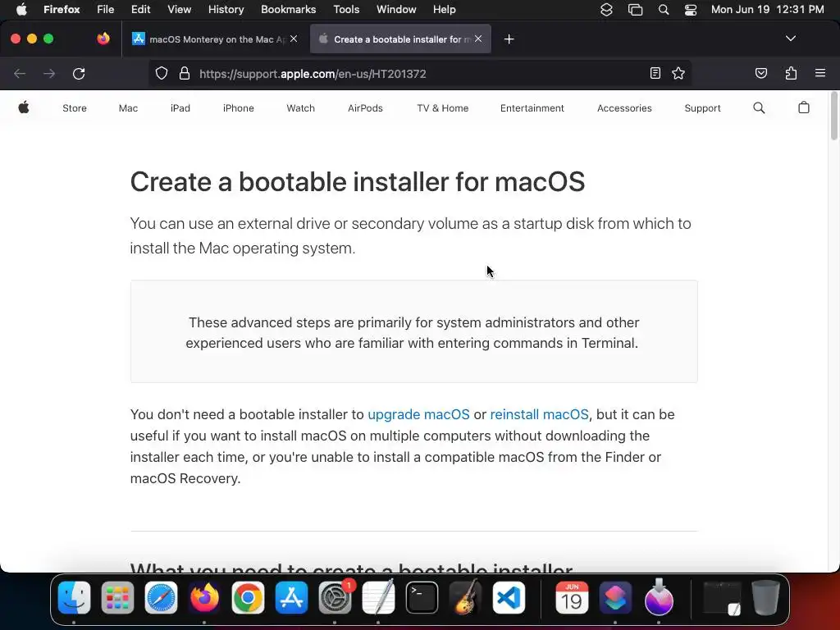840x630 pixels.
Task: Open search on Apple site navigation
Action: click(x=759, y=107)
